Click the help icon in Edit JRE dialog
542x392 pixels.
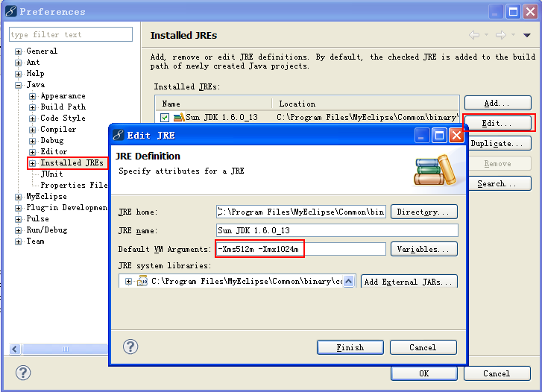130,347
